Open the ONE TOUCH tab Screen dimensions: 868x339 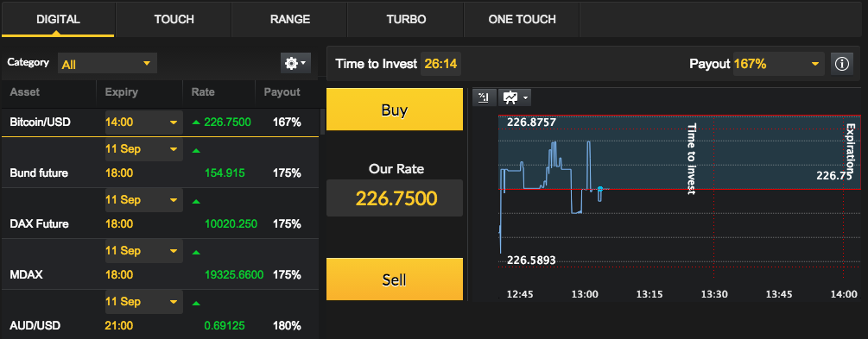(522, 19)
